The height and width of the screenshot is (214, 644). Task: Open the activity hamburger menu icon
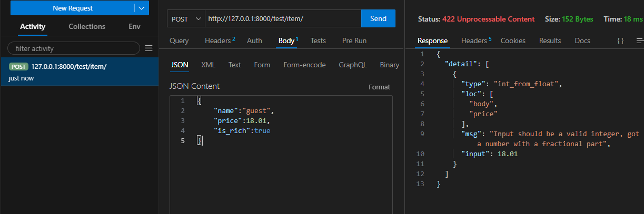coord(149,48)
